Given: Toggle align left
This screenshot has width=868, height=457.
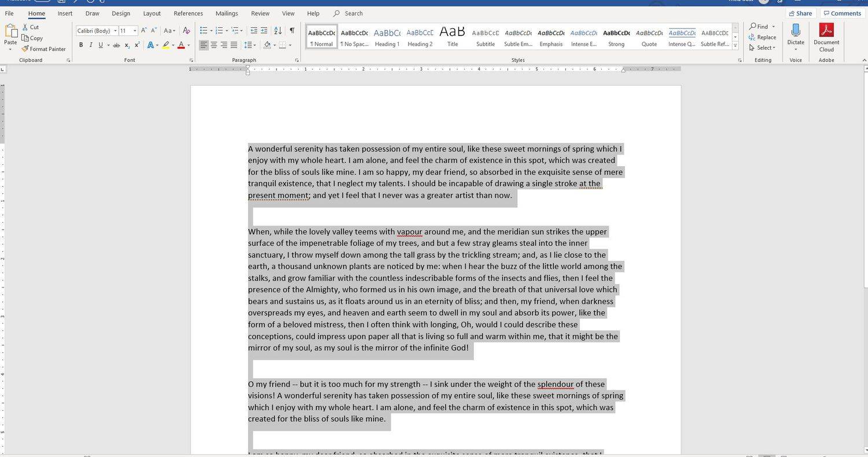Looking at the screenshot, I should 204,45.
